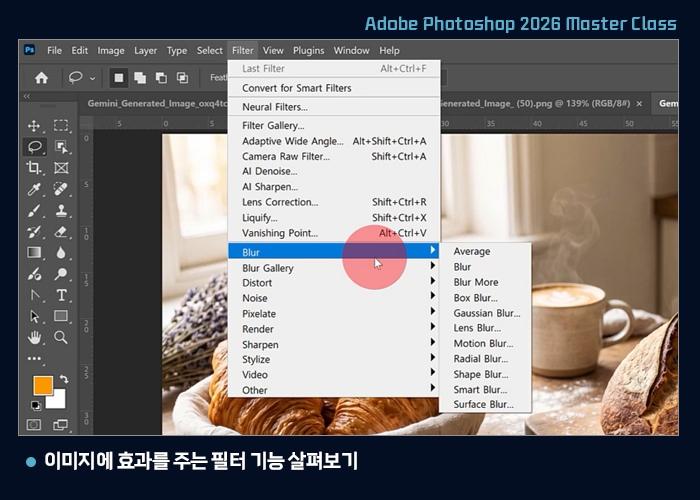Image resolution: width=700 pixels, height=500 pixels.
Task: Expand the Pixelate submenu
Action: (x=333, y=314)
